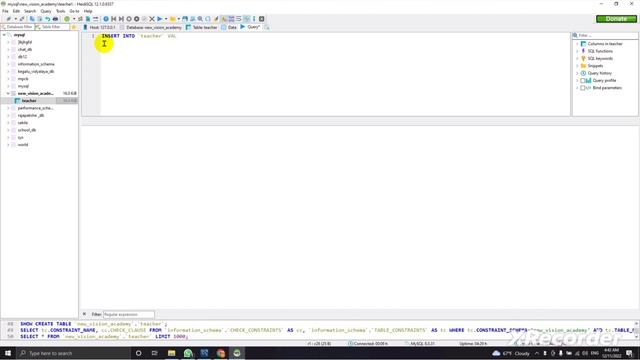Screen dimensions: 640x360
Task: Click the Delete row circle toolbar icon
Action: (137, 19)
